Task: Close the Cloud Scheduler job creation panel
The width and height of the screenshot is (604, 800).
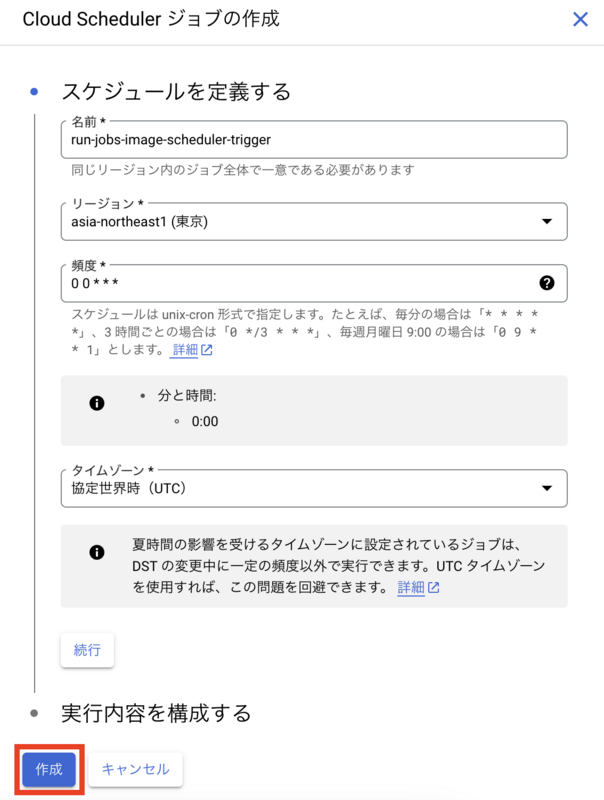Action: pyautogui.click(x=580, y=19)
